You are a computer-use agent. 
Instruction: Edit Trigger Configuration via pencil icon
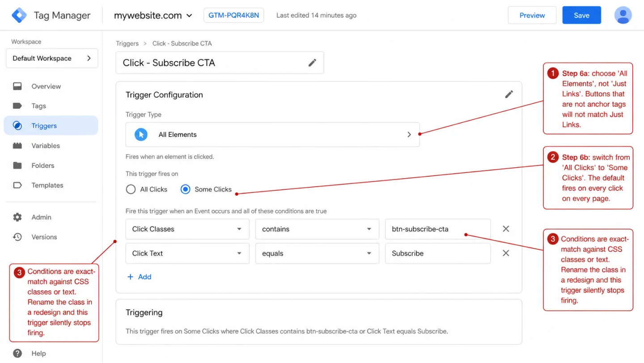tap(509, 94)
